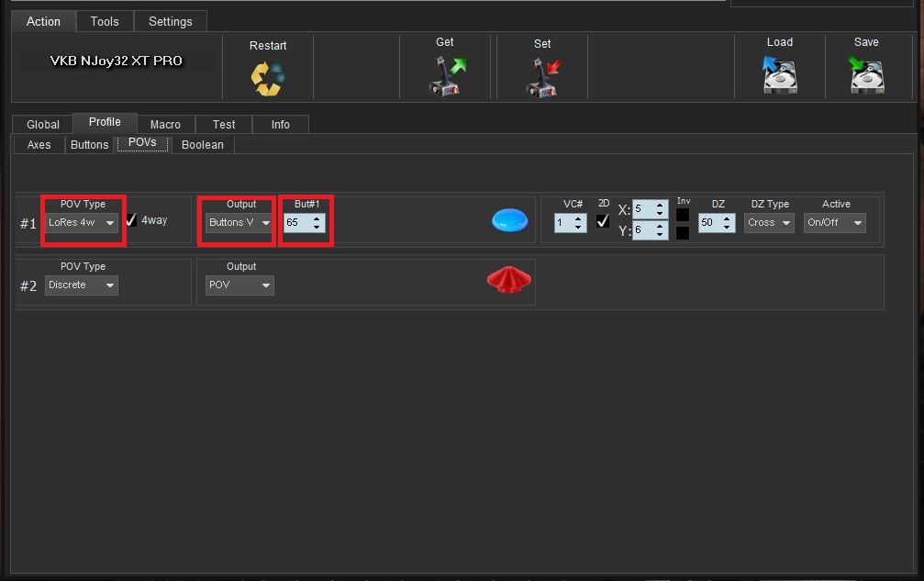The width and height of the screenshot is (924, 581).
Task: Open the Output dropdown showing Buttons V
Action: (x=239, y=223)
